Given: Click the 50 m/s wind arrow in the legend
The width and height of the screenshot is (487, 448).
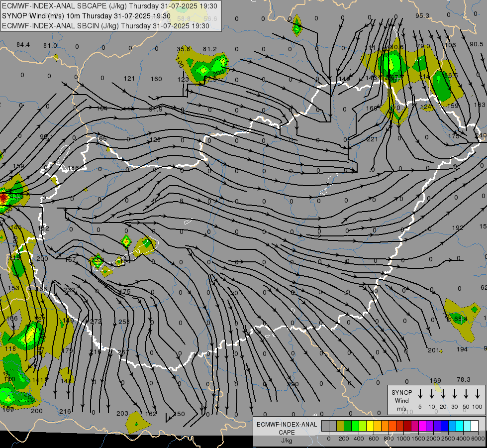Looking at the screenshot, I should tap(466, 394).
